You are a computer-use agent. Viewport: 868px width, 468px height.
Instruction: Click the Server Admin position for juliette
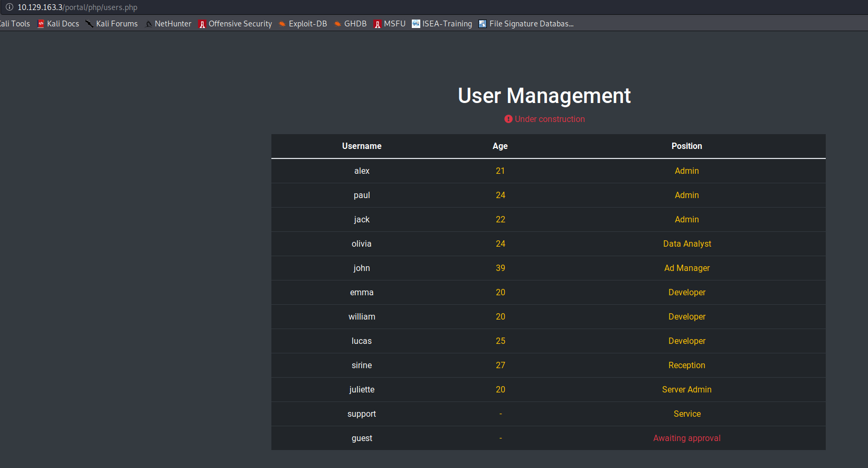[686, 390]
